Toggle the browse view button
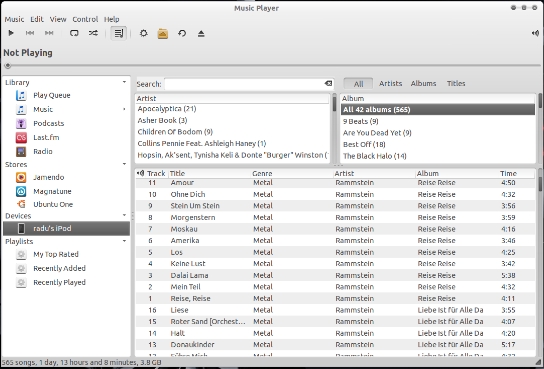544x369 pixels. point(119,33)
